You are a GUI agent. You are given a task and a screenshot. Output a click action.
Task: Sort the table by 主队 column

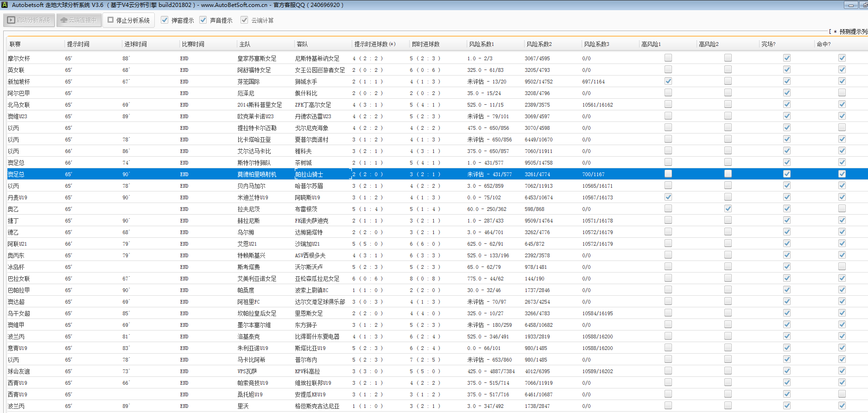pos(245,44)
